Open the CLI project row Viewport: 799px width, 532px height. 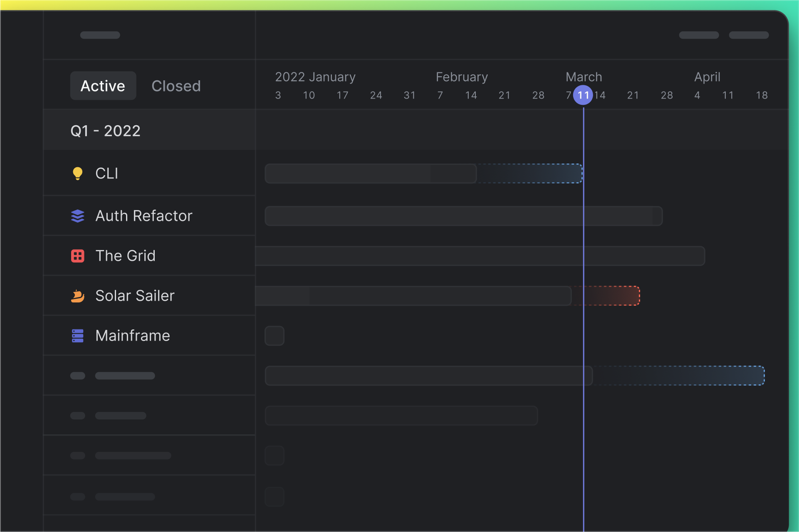coord(149,173)
